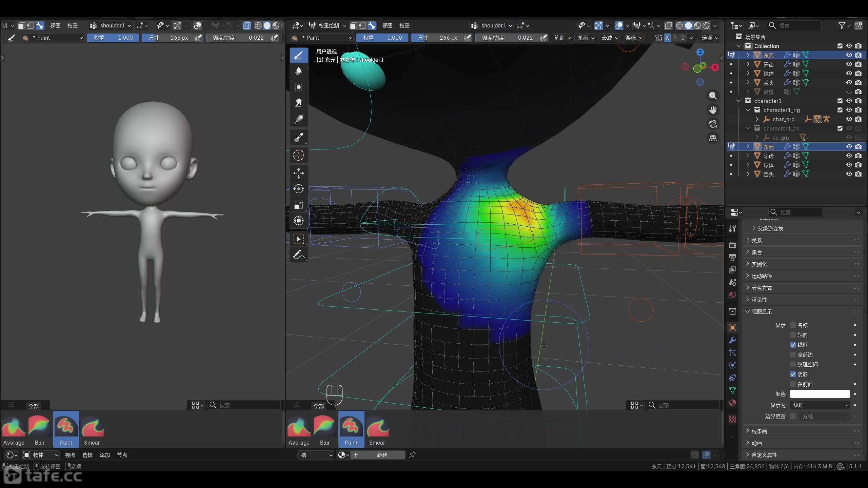This screenshot has height=488, width=868.
Task: Open the 权重绘制 mode dropdown
Action: [328, 25]
